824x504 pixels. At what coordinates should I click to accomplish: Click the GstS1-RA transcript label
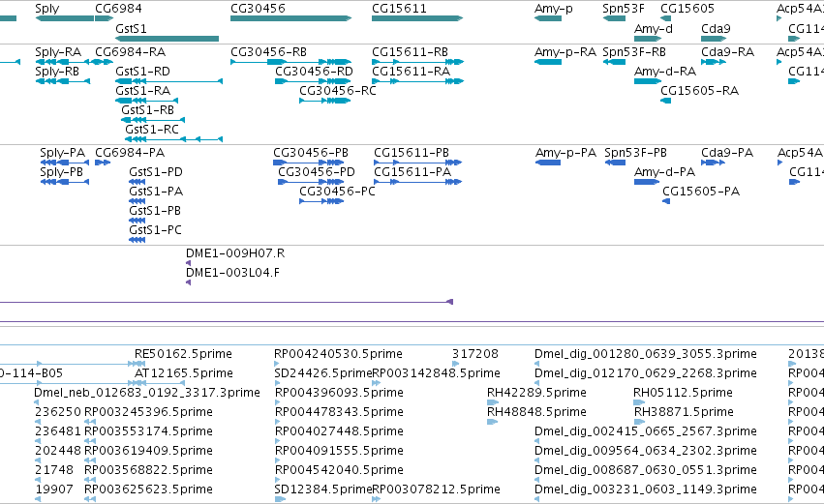pyautogui.click(x=143, y=91)
